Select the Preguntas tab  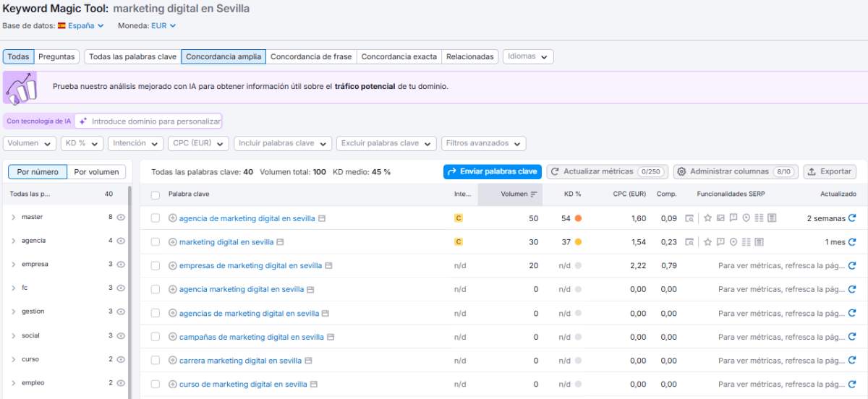[x=56, y=56]
